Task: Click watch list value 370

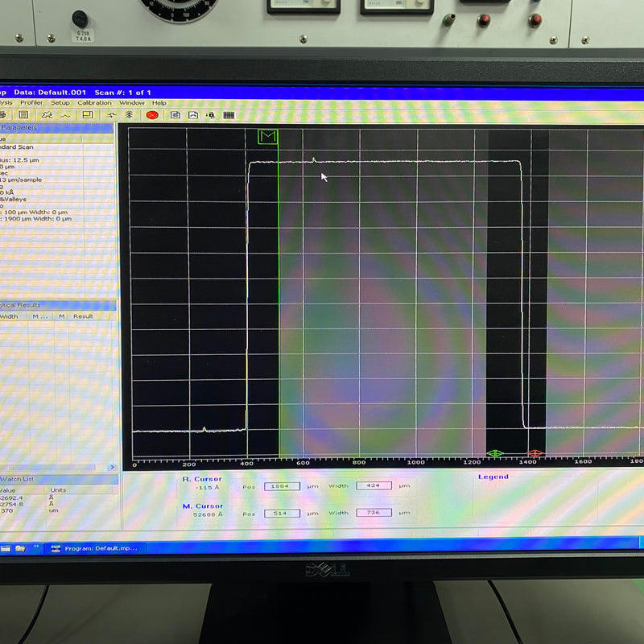Action: [6, 511]
